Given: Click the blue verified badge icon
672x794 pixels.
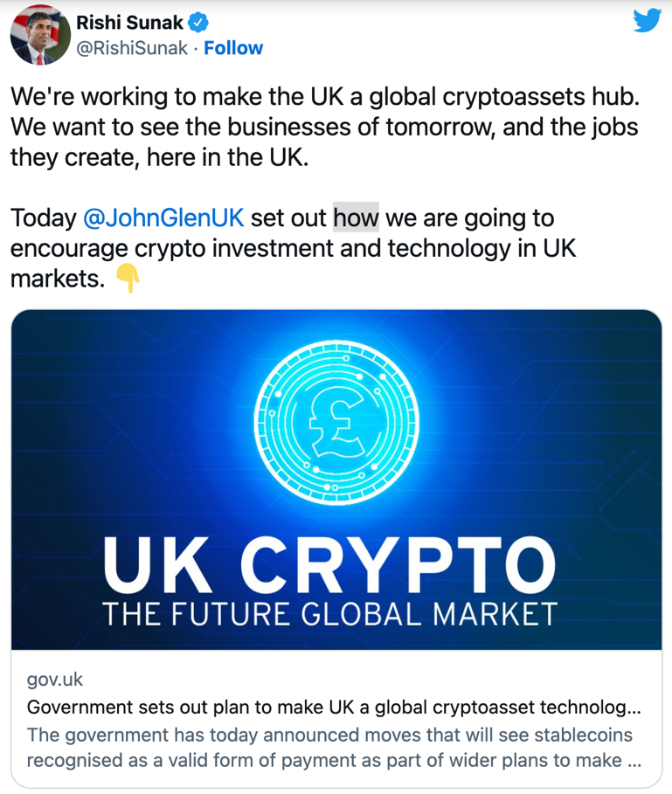Looking at the screenshot, I should (198, 23).
